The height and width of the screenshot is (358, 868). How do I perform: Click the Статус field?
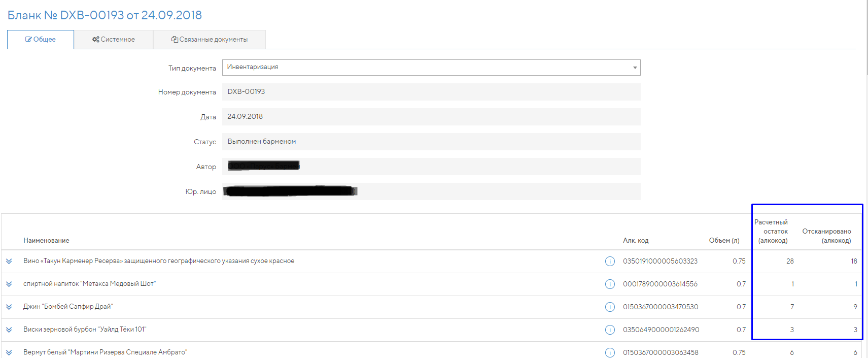coord(431,142)
